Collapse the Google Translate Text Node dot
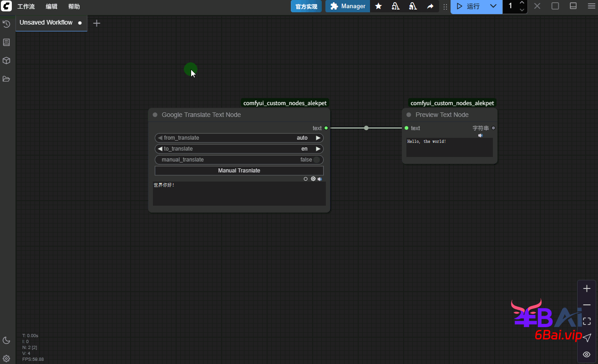This screenshot has width=598, height=364. (x=155, y=115)
